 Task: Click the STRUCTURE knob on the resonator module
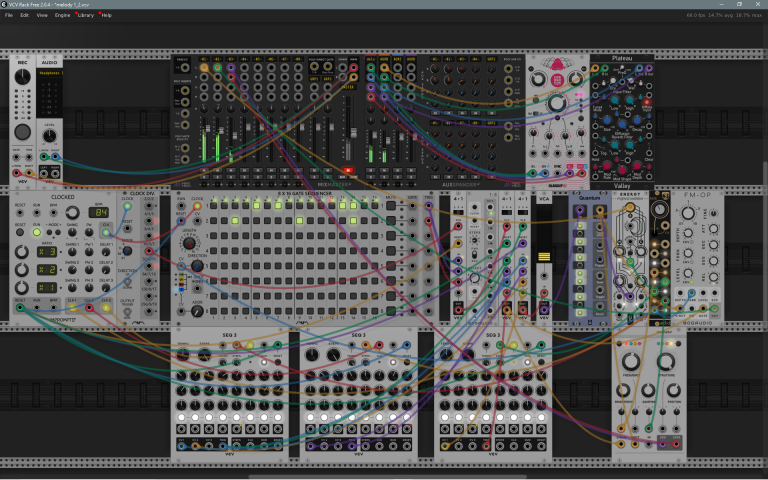pyautogui.click(x=666, y=362)
